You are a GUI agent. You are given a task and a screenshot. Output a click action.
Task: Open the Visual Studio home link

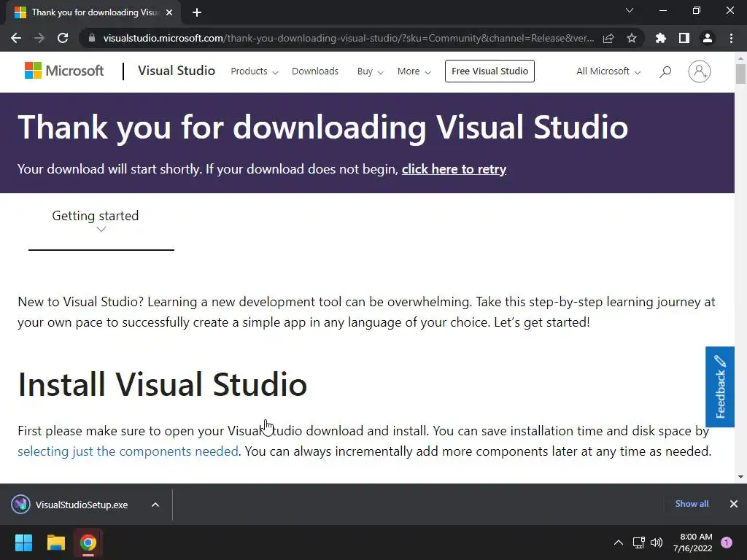tap(177, 71)
